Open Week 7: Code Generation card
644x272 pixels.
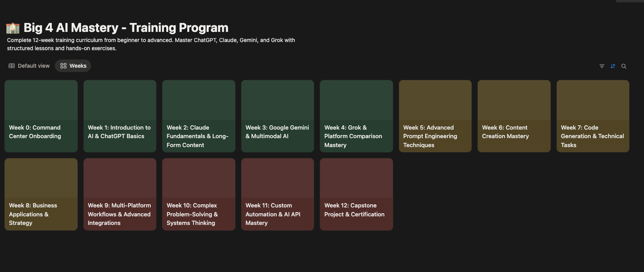(593, 116)
